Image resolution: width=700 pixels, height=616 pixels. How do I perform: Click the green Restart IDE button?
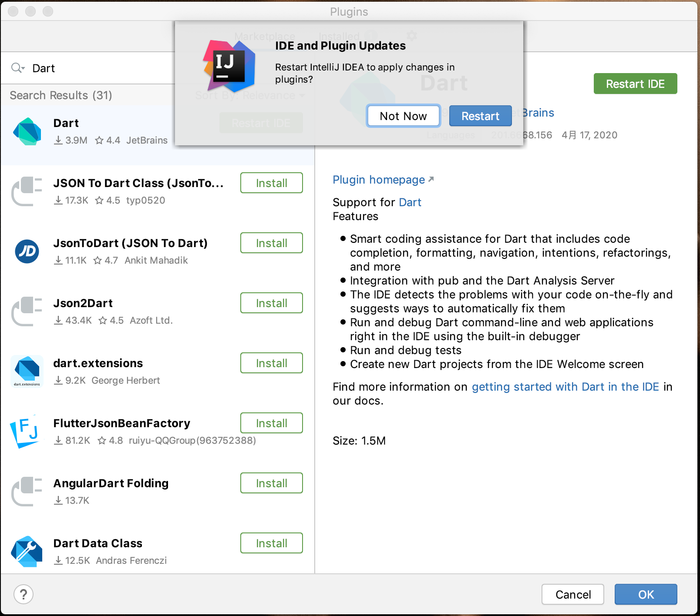point(635,84)
